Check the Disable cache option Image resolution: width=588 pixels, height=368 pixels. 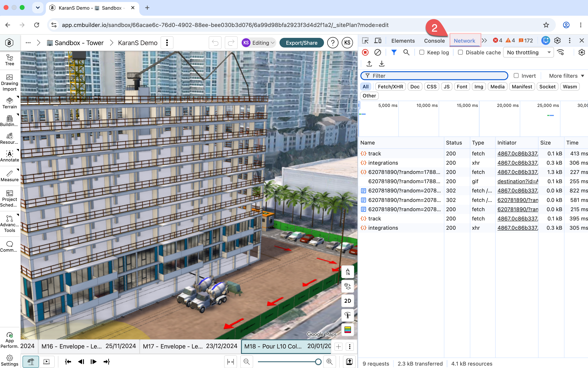pos(460,52)
